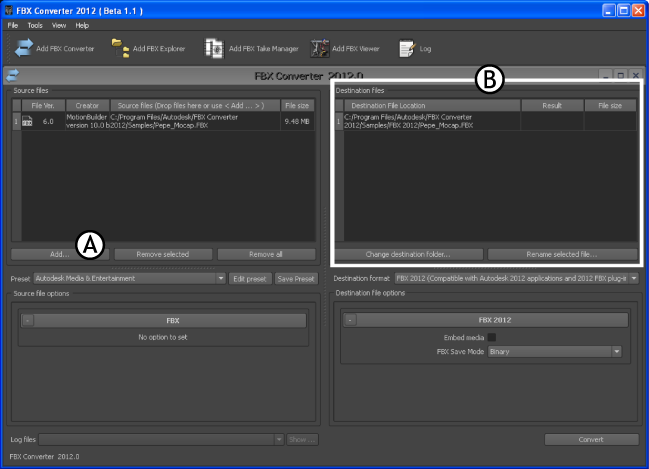Click the Result column header
This screenshot has height=469, width=649.
(x=552, y=106)
